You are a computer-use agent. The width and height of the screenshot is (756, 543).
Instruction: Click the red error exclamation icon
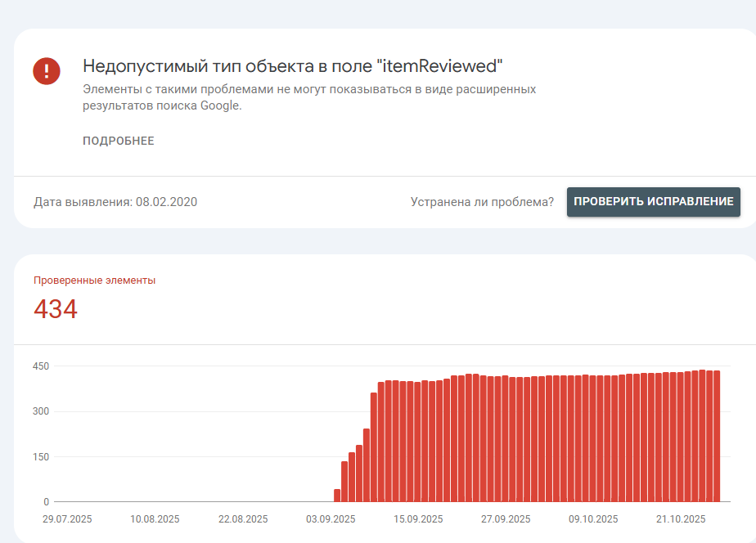click(x=47, y=71)
